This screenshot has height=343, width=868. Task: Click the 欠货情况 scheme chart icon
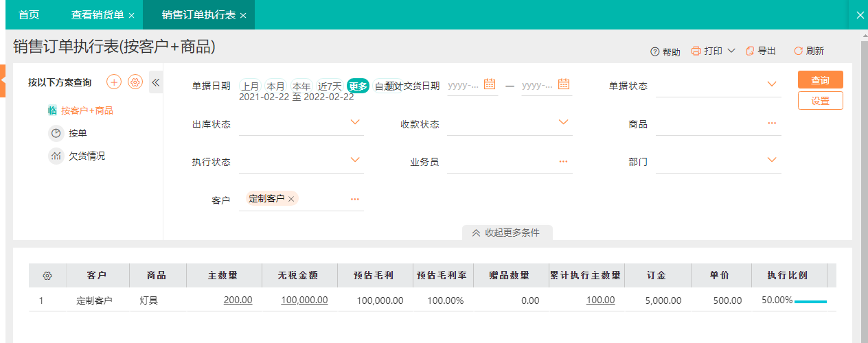pyautogui.click(x=56, y=156)
